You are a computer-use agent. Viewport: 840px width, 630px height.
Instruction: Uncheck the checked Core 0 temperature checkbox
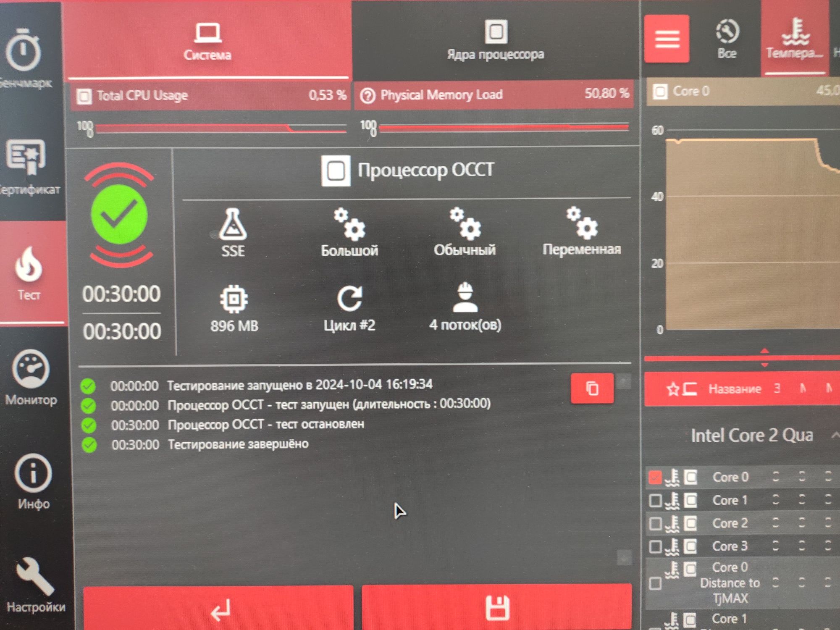click(655, 477)
